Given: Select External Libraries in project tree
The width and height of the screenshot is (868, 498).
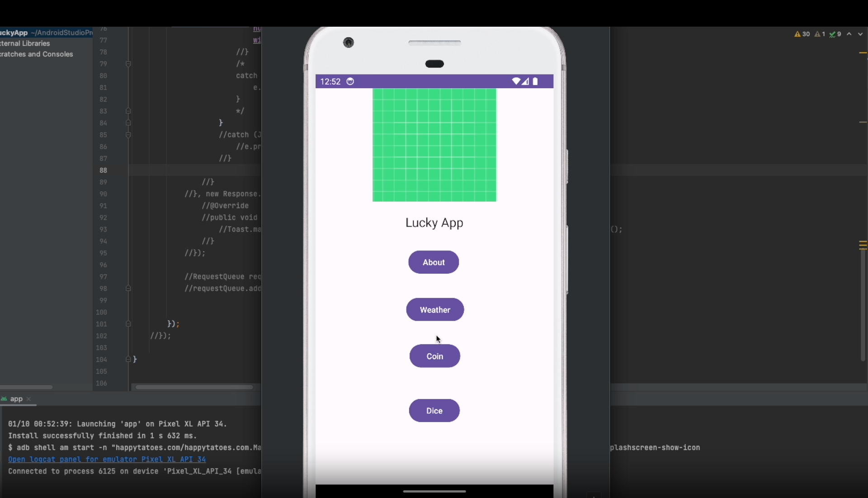Looking at the screenshot, I should (x=25, y=43).
